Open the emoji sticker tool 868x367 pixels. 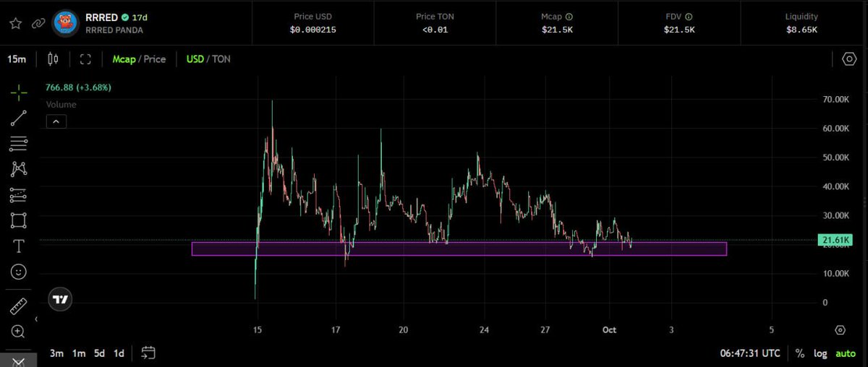point(19,272)
